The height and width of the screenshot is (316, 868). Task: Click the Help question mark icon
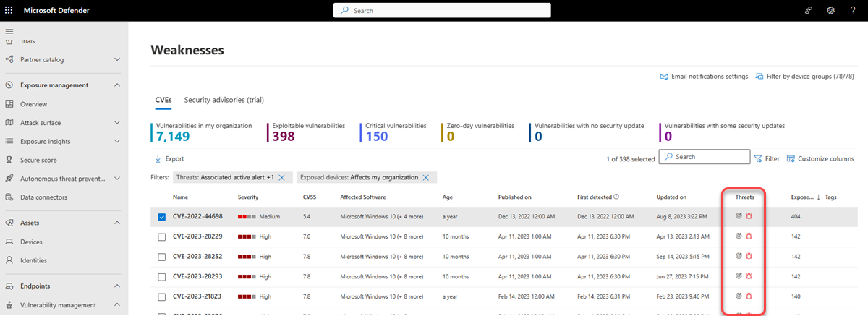coord(853,10)
